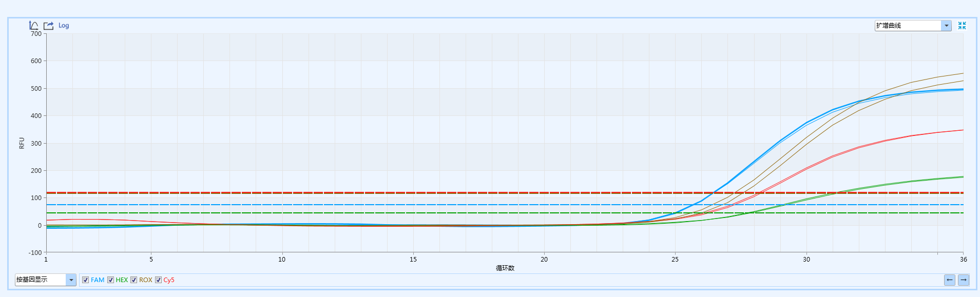980x297 pixels.
Task: Click the collapse chart icon at top right
Action: click(x=962, y=26)
